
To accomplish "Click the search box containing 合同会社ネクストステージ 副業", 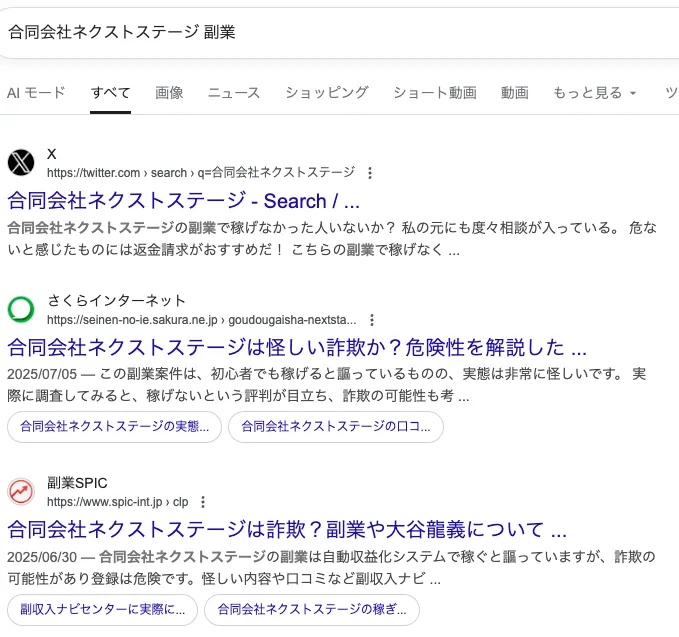I will click(x=340, y=32).
